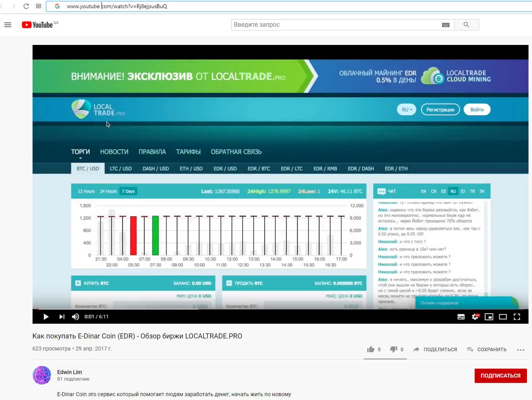
Task: Save the video with СОХРАНИТЬ
Action: point(487,349)
